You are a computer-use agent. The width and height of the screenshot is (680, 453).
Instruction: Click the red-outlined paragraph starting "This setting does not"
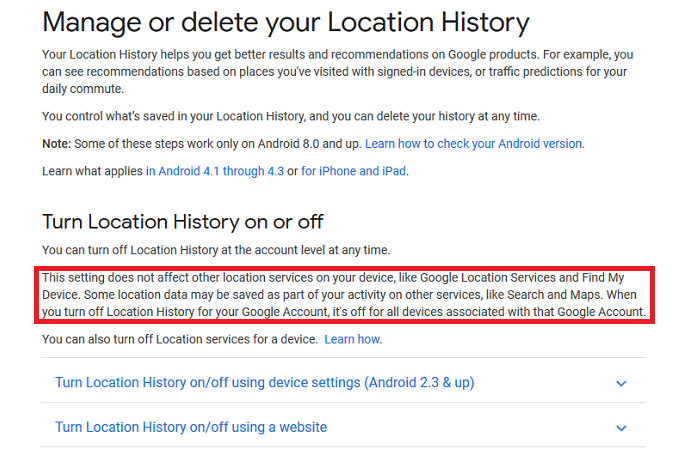(x=344, y=295)
